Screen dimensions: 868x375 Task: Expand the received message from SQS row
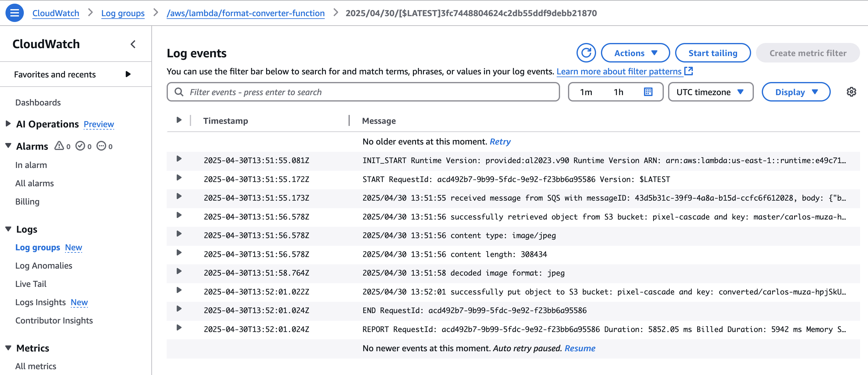click(x=179, y=196)
